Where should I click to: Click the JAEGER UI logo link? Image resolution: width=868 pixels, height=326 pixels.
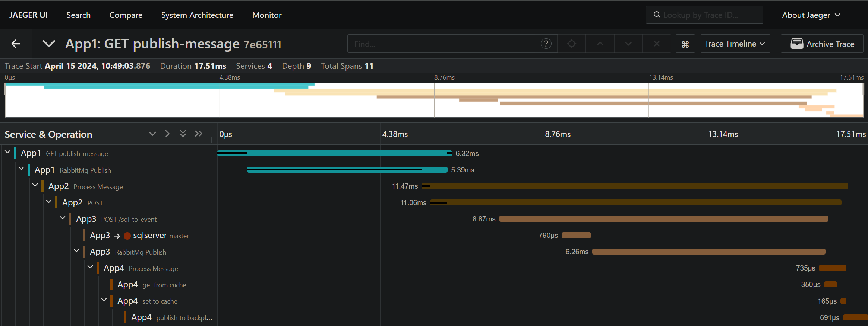(28, 15)
